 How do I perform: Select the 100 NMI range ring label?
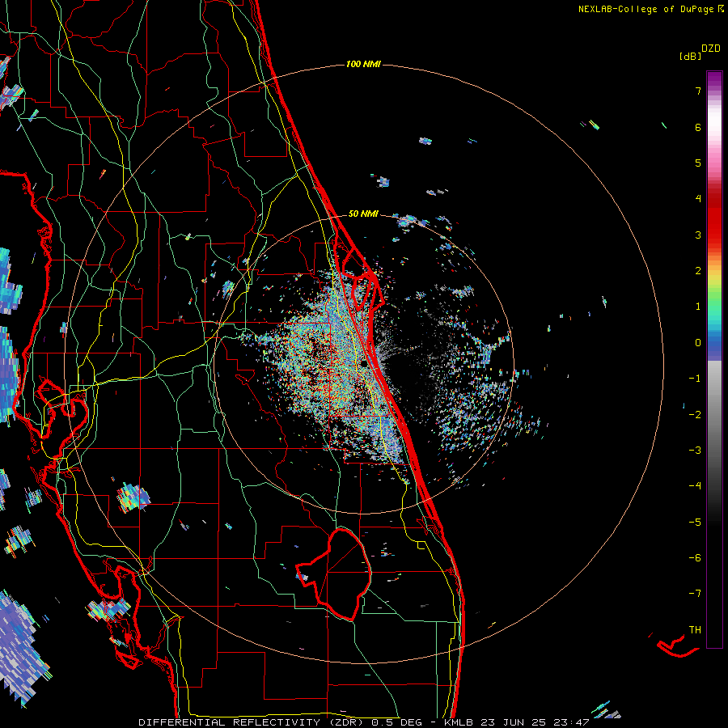[x=363, y=64]
